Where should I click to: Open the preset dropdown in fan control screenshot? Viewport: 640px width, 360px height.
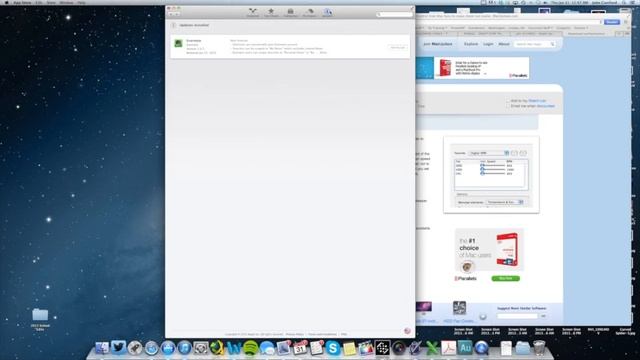[489, 153]
